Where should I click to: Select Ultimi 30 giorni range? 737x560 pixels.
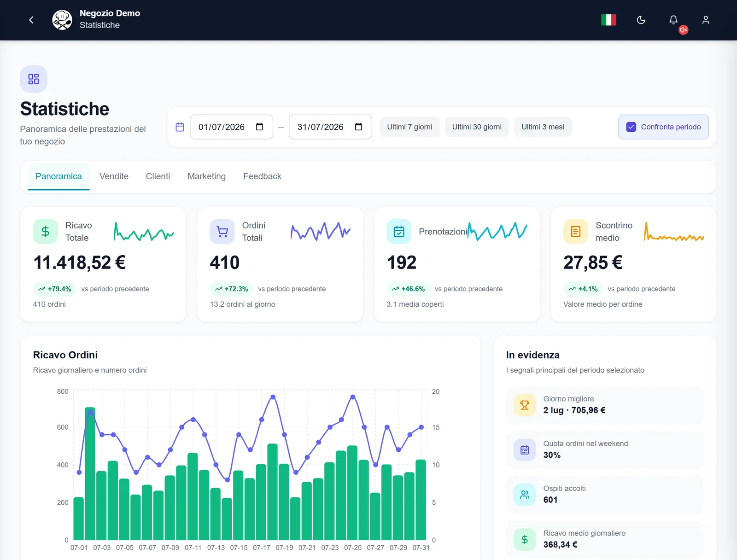click(x=477, y=127)
